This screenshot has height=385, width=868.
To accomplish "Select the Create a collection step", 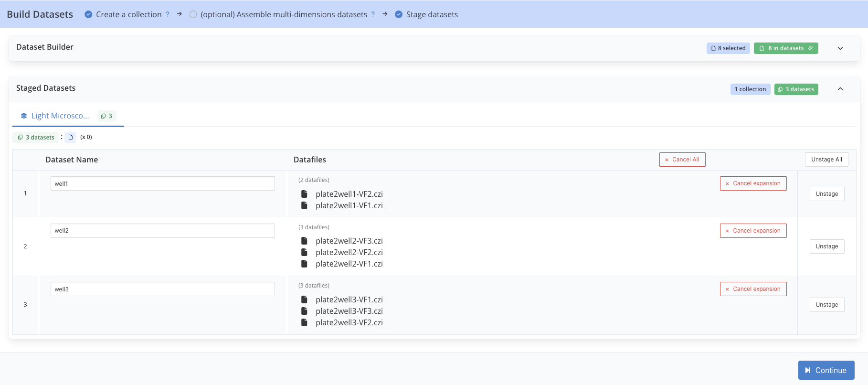I will (123, 14).
